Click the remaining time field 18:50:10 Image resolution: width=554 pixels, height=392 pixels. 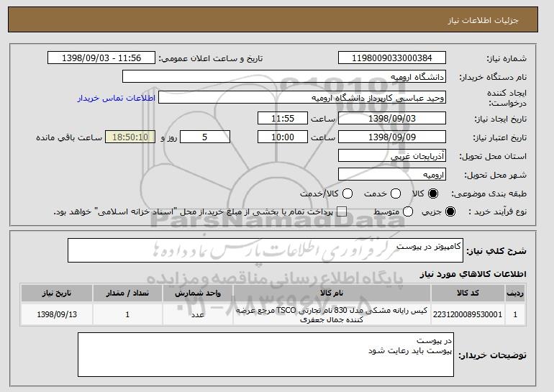pos(130,137)
